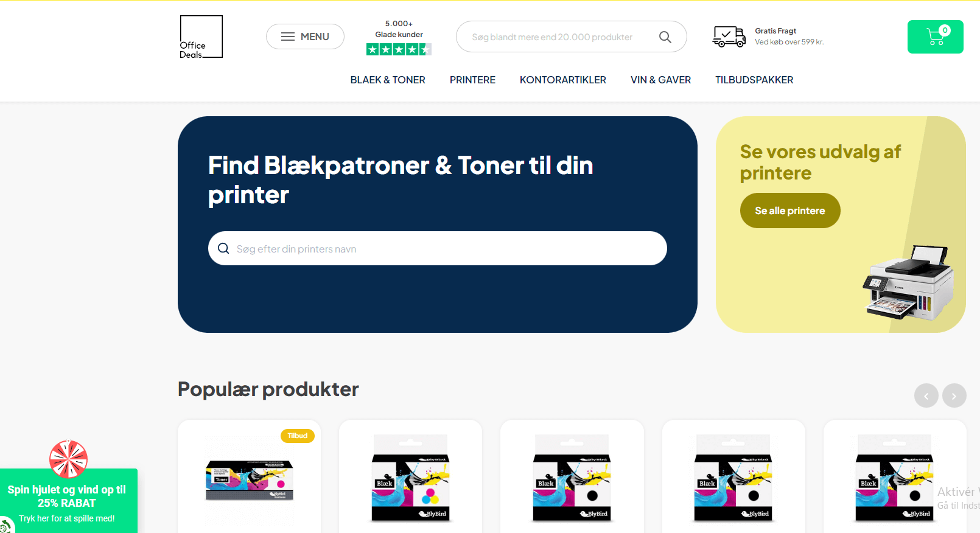Viewport: 980px width, 533px height.
Task: Select TILBUDSPAKKER in navigation
Action: [x=754, y=80]
